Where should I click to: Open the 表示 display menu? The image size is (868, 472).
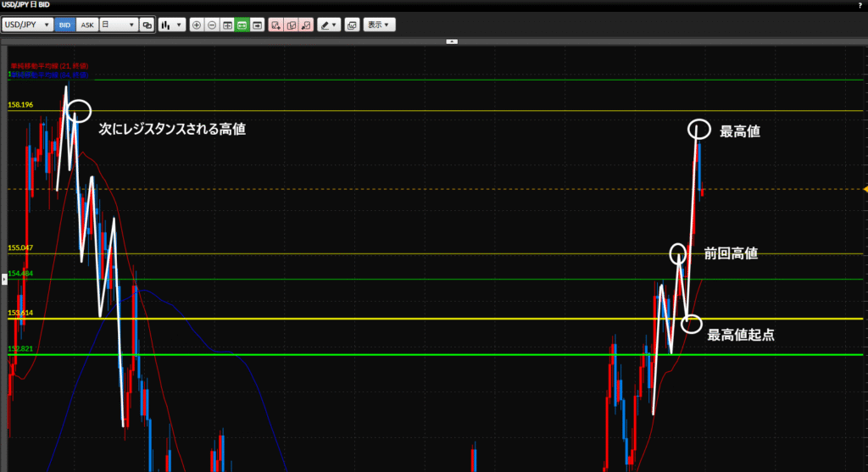380,25
